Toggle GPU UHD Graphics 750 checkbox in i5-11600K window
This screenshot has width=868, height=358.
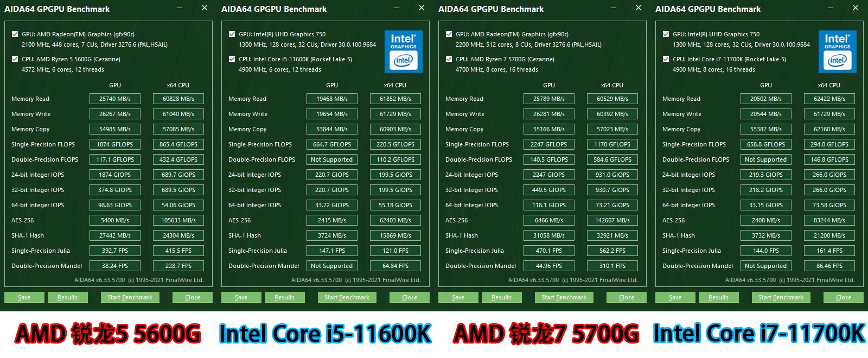point(232,34)
